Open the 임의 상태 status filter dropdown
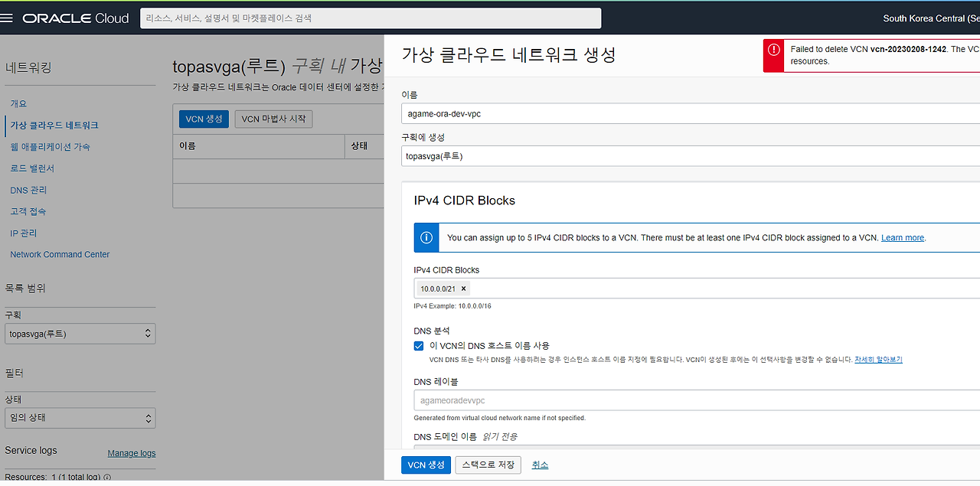The height and width of the screenshot is (486, 980). [80, 418]
